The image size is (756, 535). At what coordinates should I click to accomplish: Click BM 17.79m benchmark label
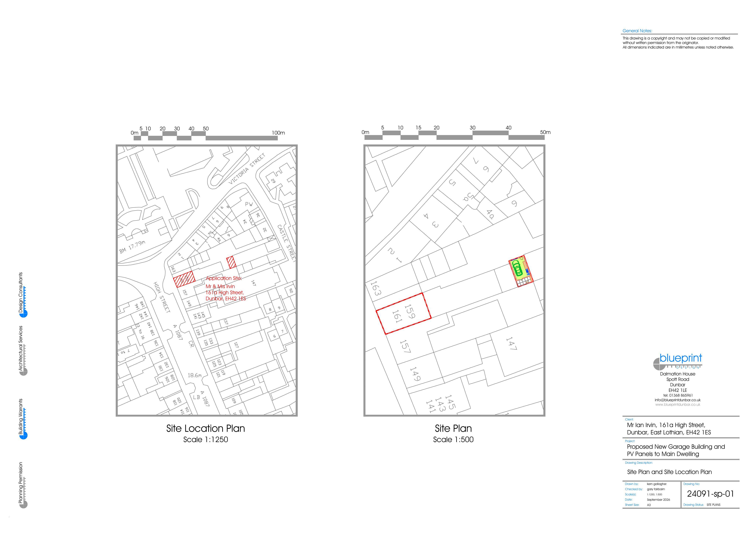click(x=132, y=247)
